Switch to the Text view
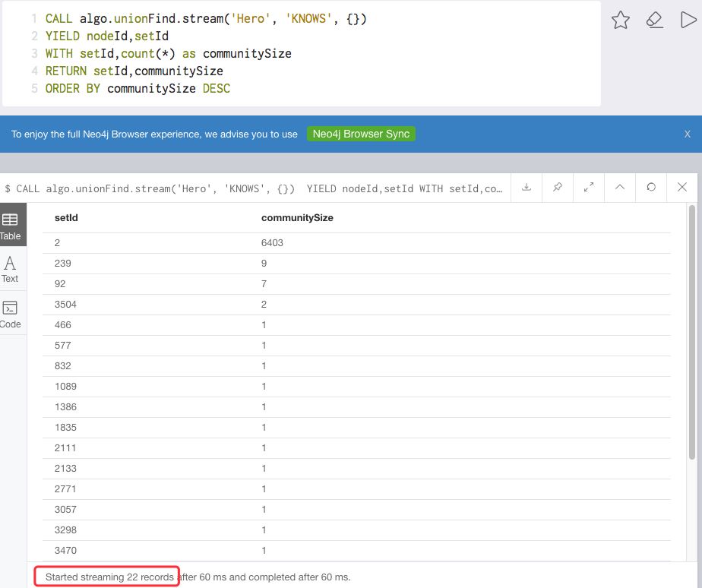The image size is (702, 588). tap(11, 269)
